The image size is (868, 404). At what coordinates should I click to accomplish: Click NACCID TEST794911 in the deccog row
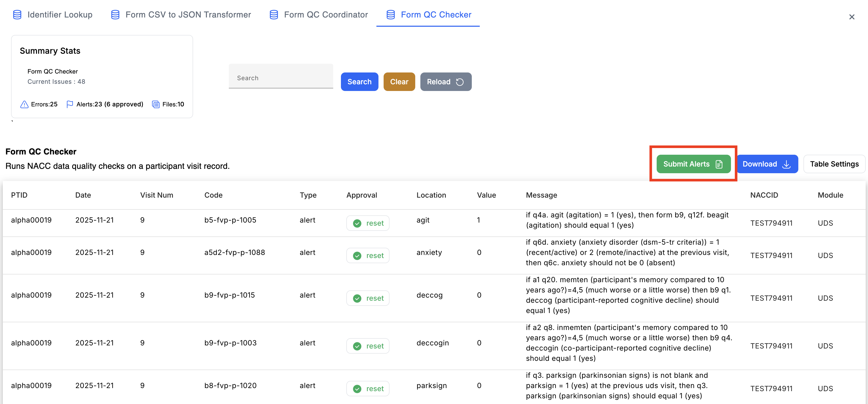tap(771, 299)
